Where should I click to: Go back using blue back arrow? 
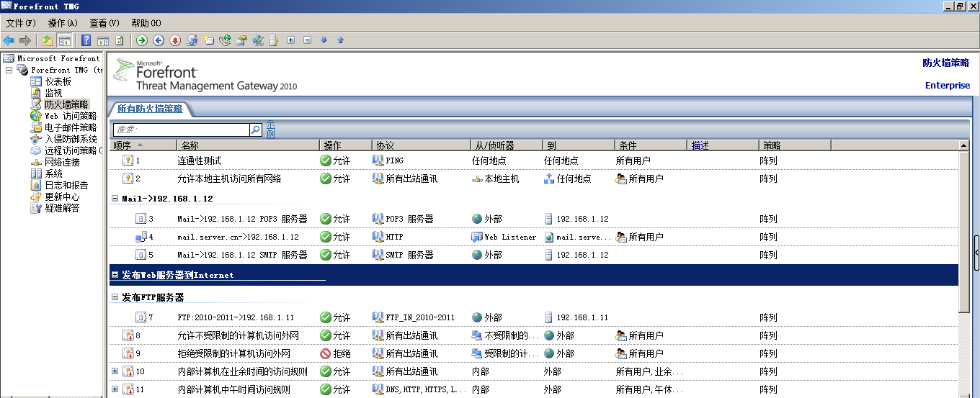9,40
